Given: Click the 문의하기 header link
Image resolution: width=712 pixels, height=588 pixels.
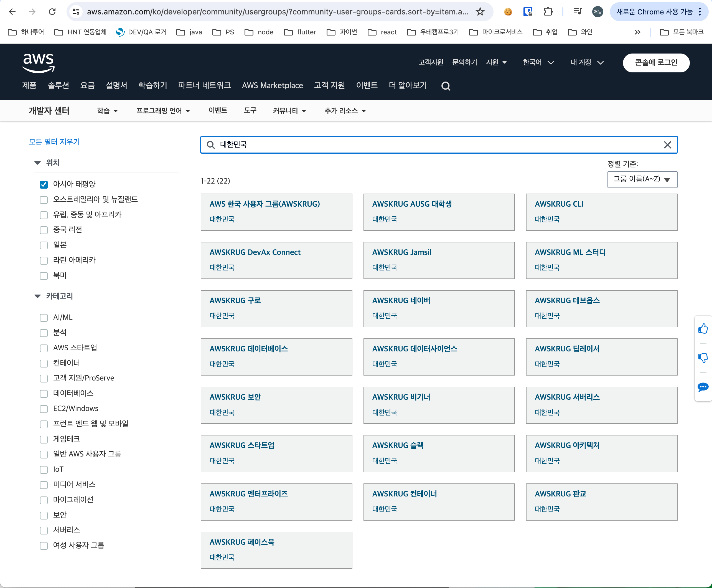Looking at the screenshot, I should pos(464,62).
